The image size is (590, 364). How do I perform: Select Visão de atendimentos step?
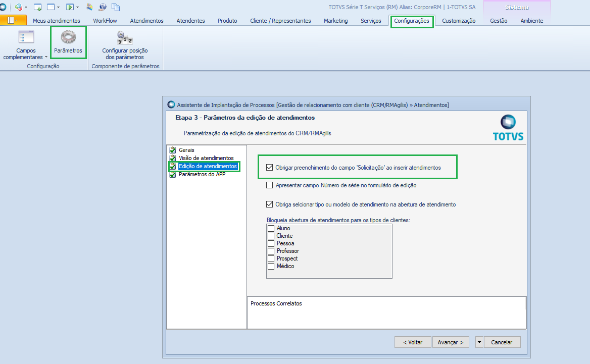[x=206, y=159]
